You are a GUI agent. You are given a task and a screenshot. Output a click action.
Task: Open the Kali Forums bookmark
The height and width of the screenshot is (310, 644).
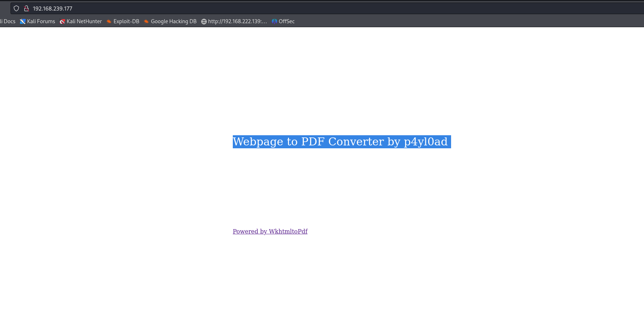(37, 21)
